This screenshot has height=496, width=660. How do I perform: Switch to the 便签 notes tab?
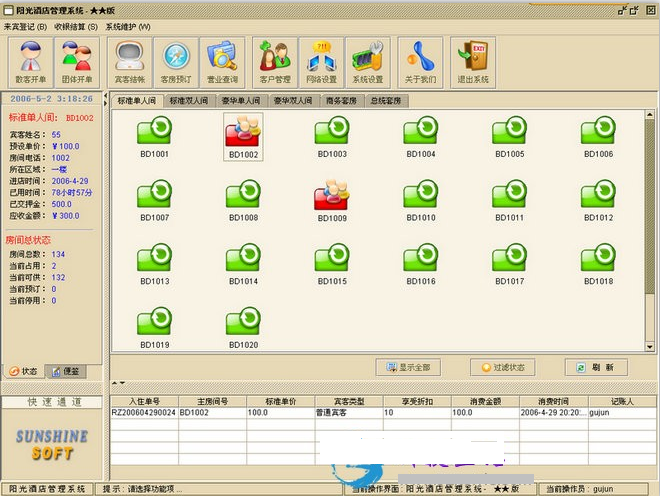(x=66, y=371)
